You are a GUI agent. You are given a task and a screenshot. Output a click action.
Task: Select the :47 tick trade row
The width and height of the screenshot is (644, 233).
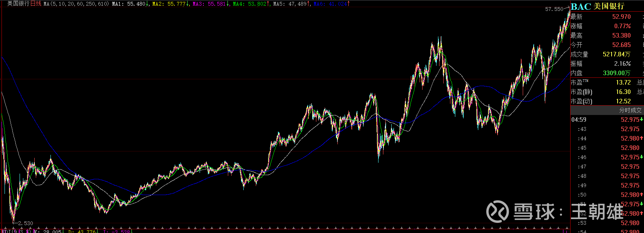point(607,166)
